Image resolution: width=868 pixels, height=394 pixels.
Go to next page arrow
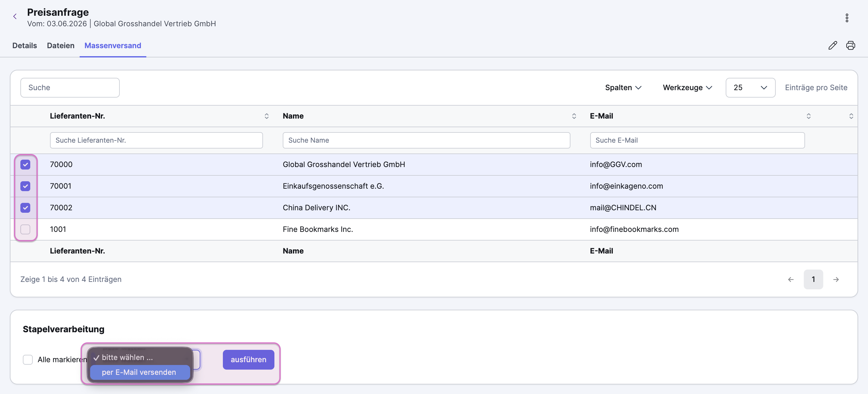point(836,279)
